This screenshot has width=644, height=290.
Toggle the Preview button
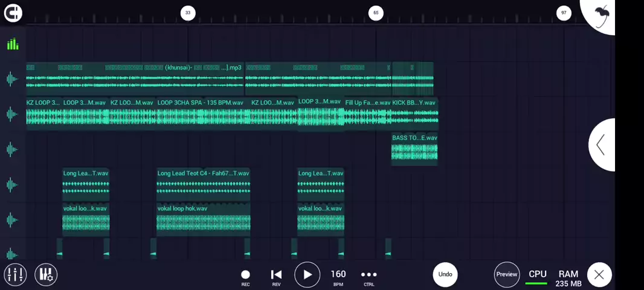click(x=507, y=274)
